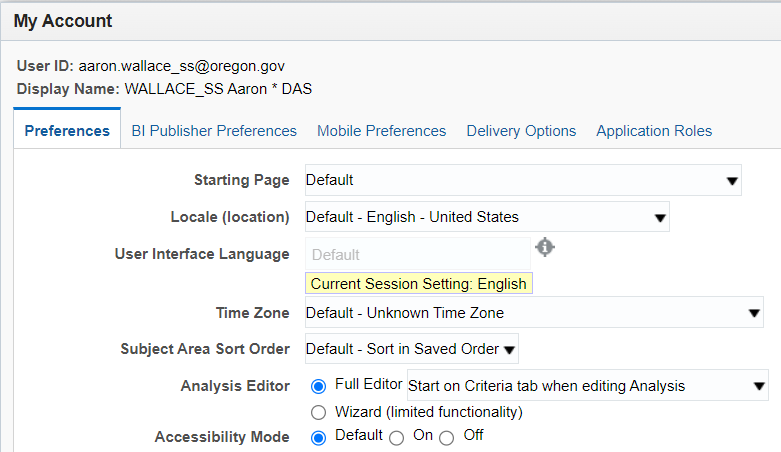This screenshot has height=452, width=781.
Task: Click the Current Session Setting English note
Action: [418, 283]
